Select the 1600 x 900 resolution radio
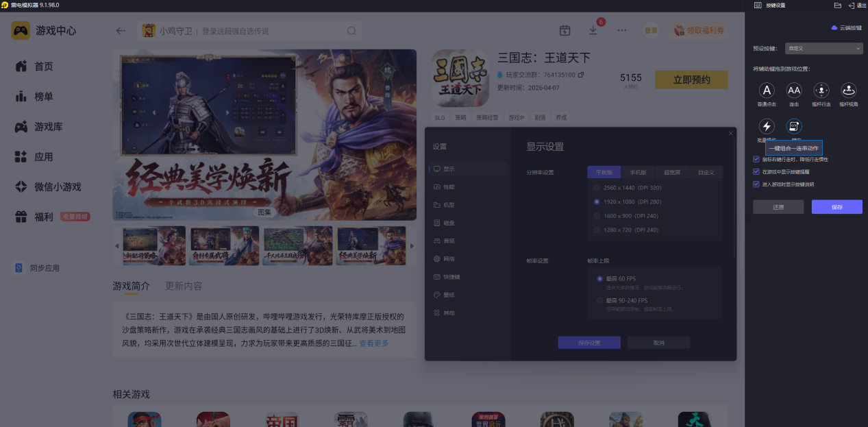 [597, 216]
